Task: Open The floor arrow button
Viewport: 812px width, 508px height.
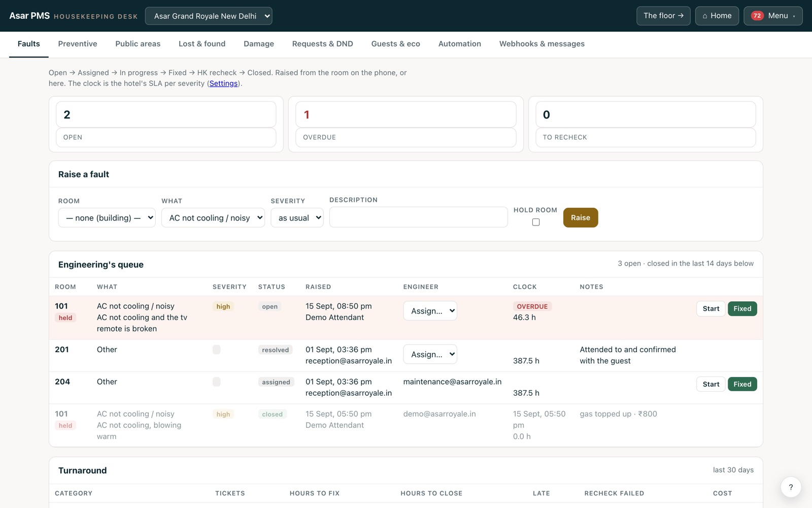Action: pos(663,16)
